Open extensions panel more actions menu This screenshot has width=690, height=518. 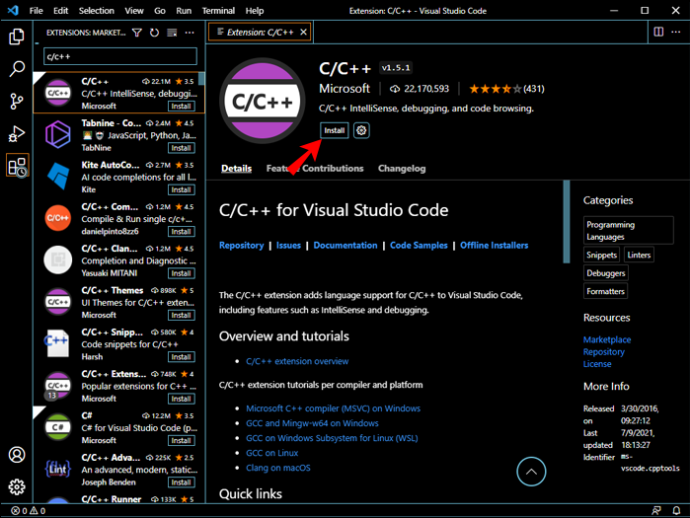point(190,33)
